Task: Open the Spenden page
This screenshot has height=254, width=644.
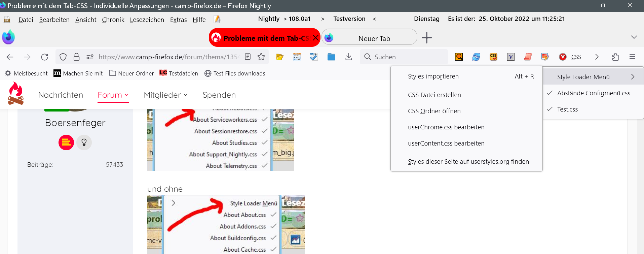Action: (x=219, y=95)
